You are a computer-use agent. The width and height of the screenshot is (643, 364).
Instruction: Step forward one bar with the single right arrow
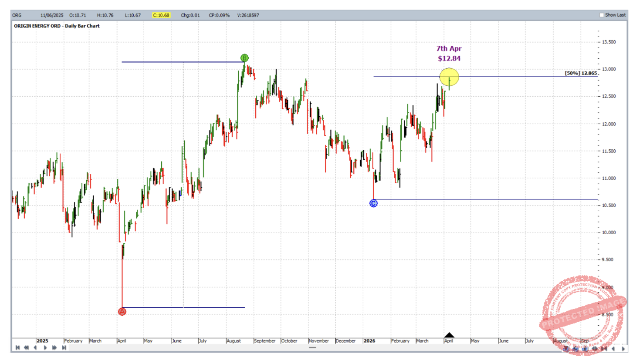(x=45, y=347)
